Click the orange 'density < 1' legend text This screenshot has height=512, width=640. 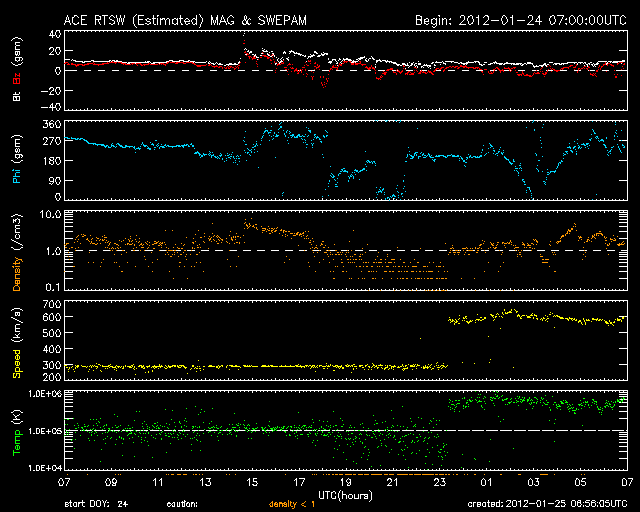click(x=292, y=504)
